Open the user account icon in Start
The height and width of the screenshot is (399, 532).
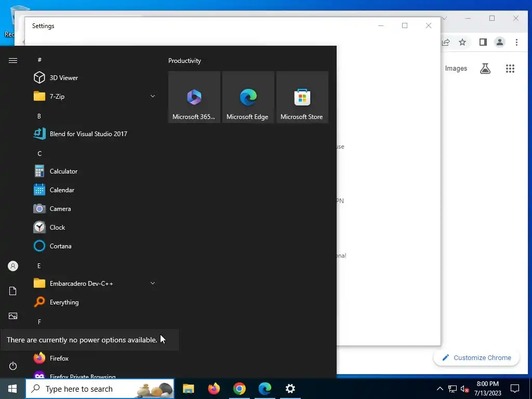[x=13, y=266]
